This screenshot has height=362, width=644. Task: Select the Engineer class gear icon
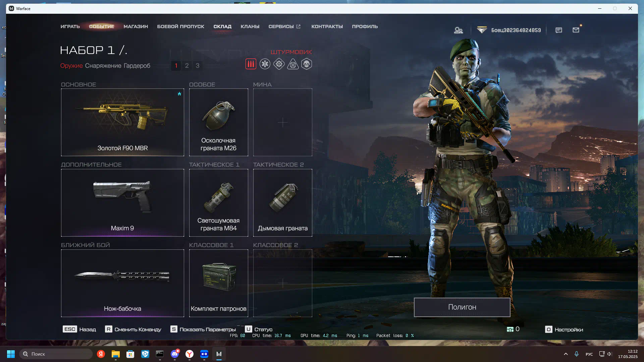[279, 64]
